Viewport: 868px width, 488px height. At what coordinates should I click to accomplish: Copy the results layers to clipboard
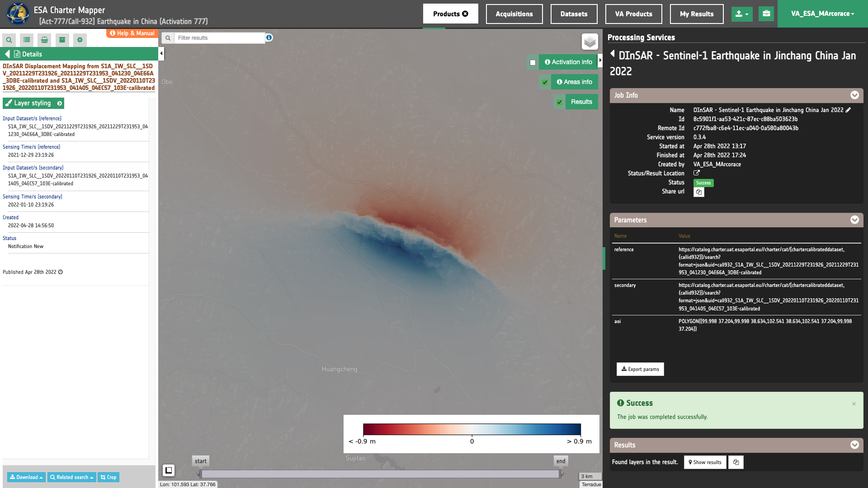[736, 462]
